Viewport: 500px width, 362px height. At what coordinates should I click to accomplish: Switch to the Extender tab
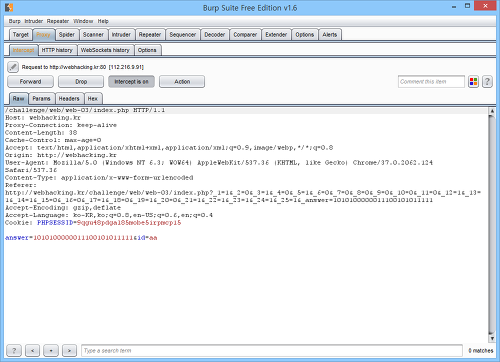(x=276, y=35)
